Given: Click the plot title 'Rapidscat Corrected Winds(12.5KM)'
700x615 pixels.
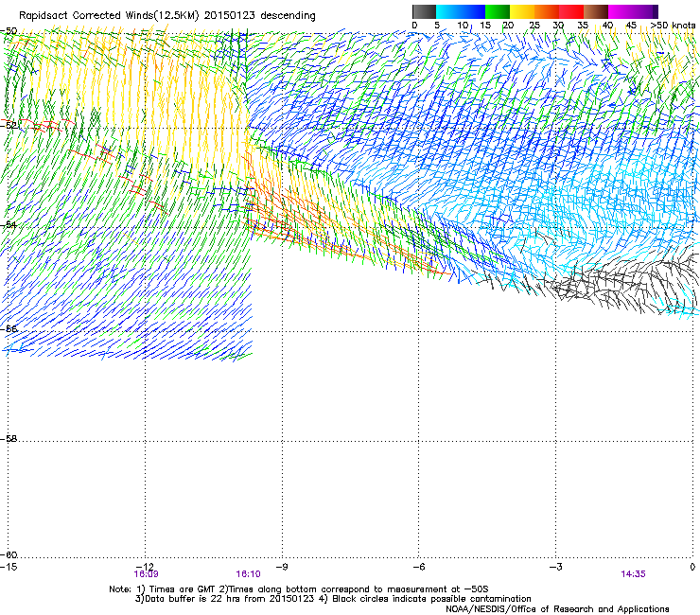Looking at the screenshot, I should (109, 16).
